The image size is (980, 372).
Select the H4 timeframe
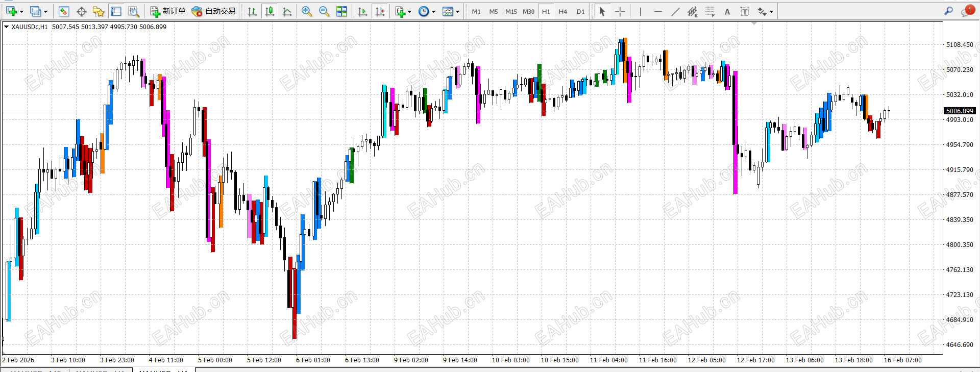pos(563,11)
